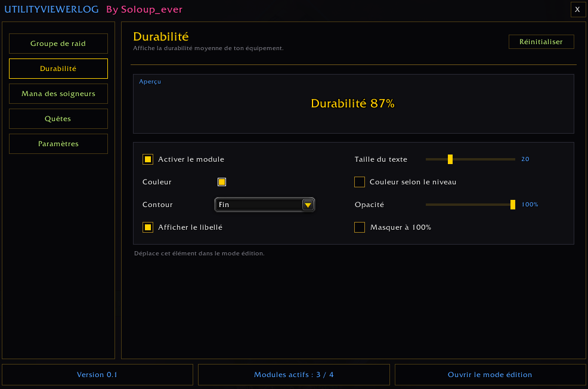Click the Durabilité 87% preview text
Viewport: 588px width, 389px height.
[x=352, y=104]
